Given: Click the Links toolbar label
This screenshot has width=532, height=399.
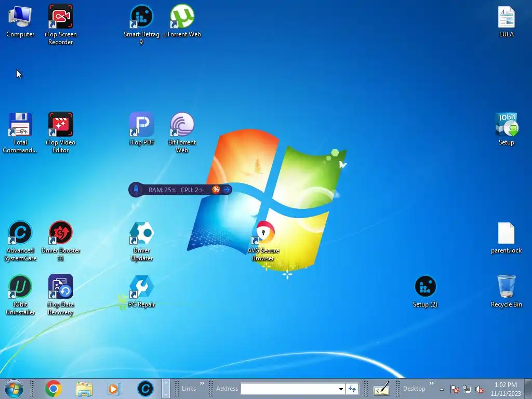Looking at the screenshot, I should tap(189, 389).
